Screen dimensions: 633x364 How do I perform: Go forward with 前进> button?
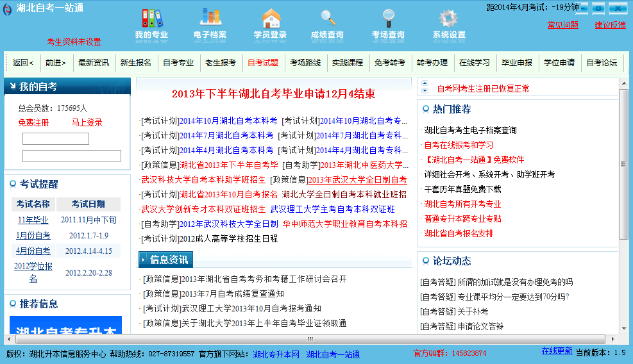tap(56, 63)
